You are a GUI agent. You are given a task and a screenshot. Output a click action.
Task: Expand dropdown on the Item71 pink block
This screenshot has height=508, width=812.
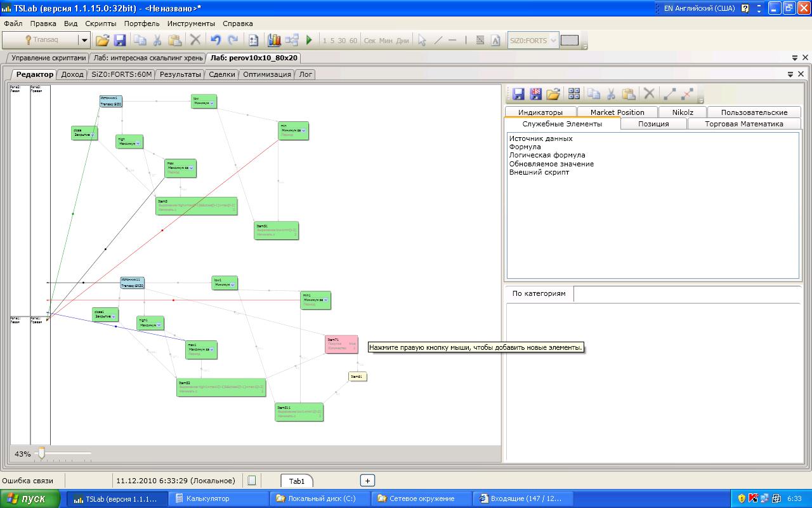353,344
